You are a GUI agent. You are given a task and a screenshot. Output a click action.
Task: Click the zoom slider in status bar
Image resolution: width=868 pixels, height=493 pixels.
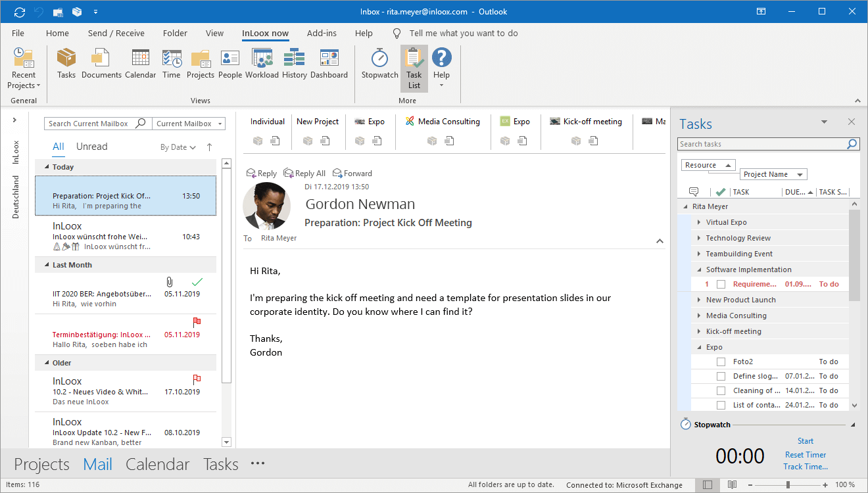click(x=788, y=485)
